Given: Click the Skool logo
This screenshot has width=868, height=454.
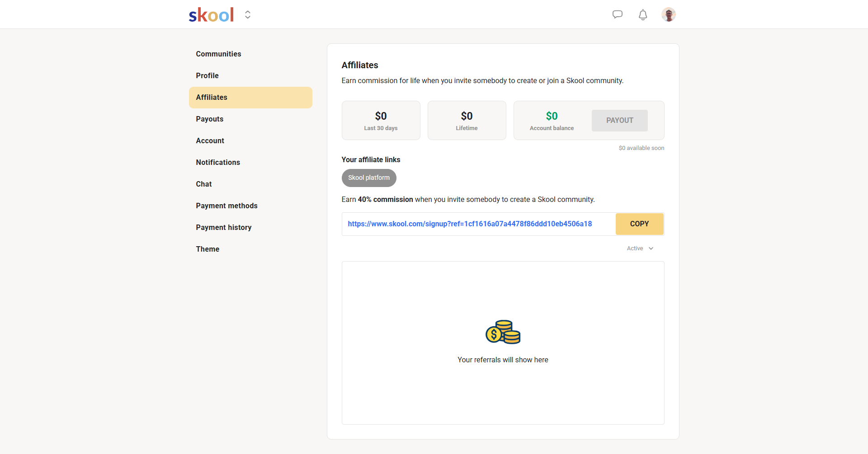Looking at the screenshot, I should 211,15.
